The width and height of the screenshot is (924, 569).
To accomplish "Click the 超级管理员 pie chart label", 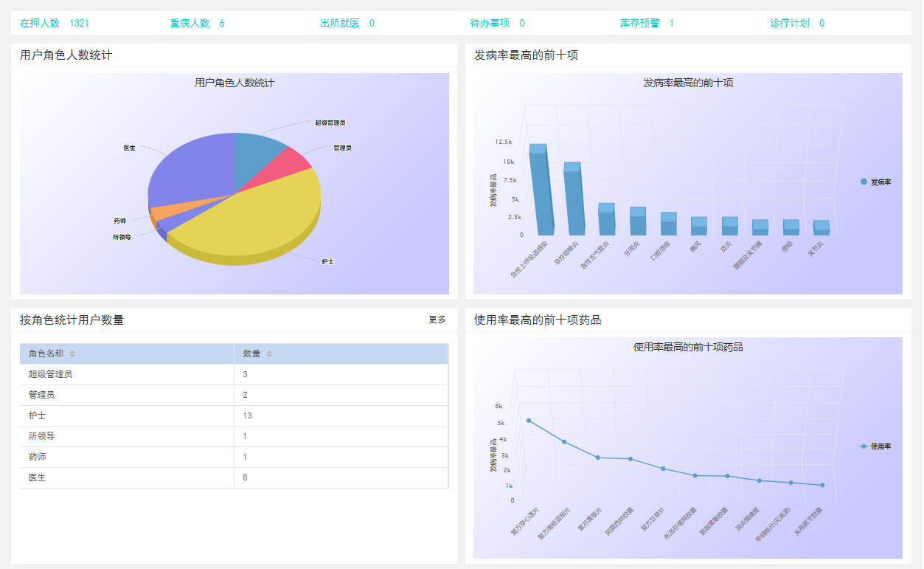I will tap(330, 123).
